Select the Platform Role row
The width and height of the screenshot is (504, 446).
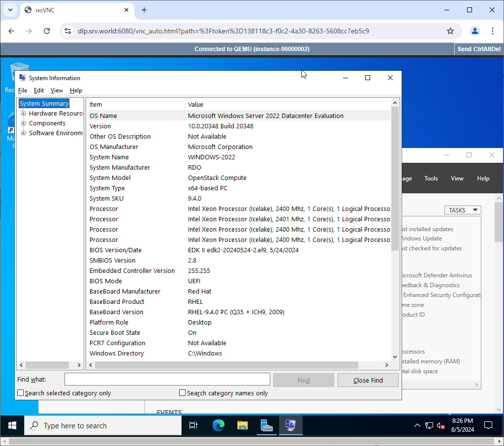click(240, 323)
